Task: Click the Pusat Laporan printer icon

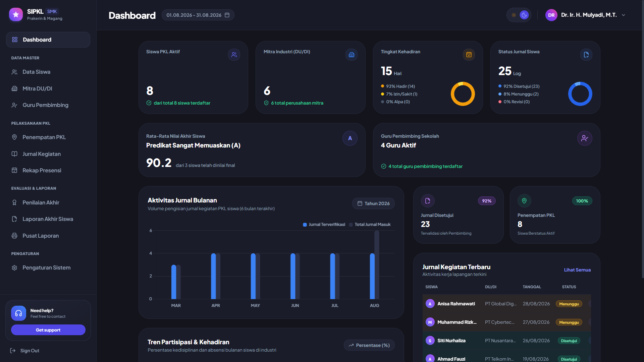Action: pos(14,236)
